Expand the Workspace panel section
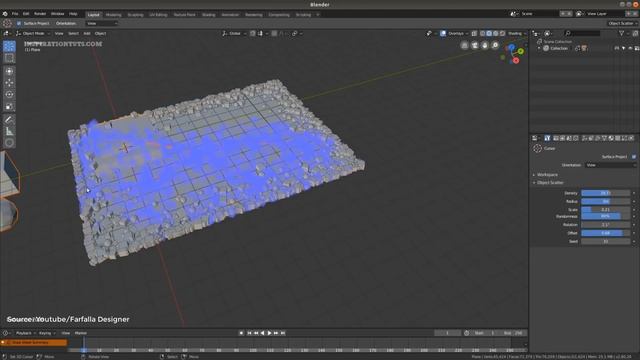 point(547,175)
